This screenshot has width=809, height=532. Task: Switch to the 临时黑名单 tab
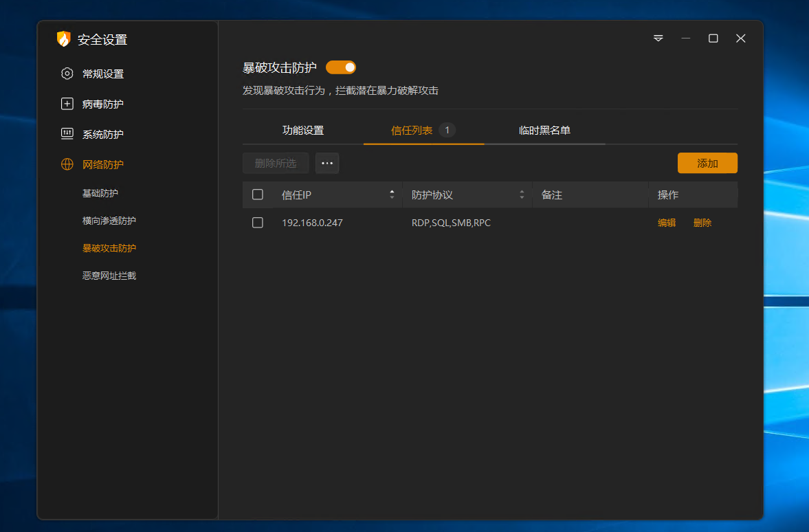pos(544,131)
